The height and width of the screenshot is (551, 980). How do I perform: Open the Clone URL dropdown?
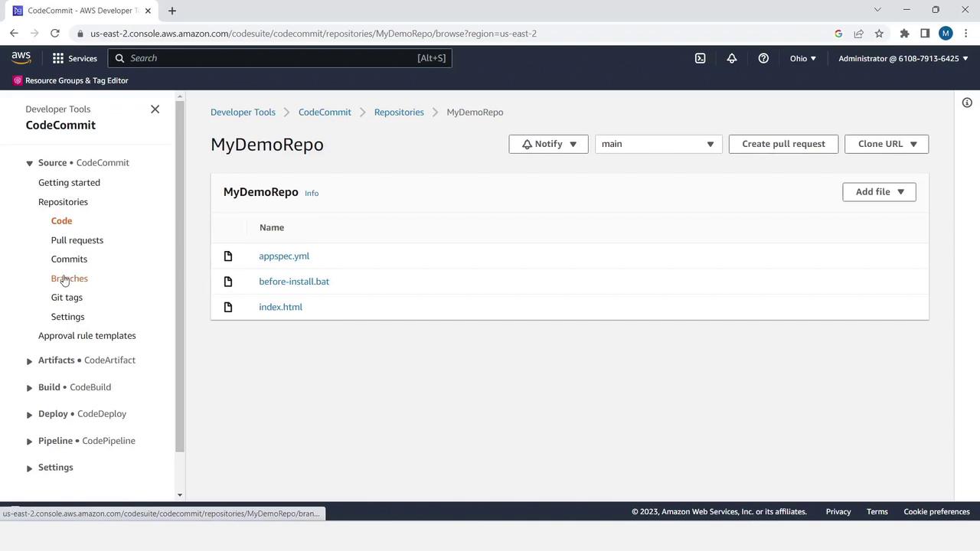pos(887,144)
